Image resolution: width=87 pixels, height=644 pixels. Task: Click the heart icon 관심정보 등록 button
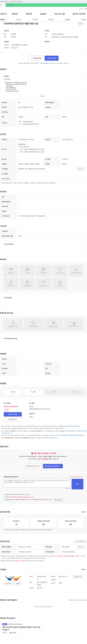pyautogui.click(x=36, y=58)
